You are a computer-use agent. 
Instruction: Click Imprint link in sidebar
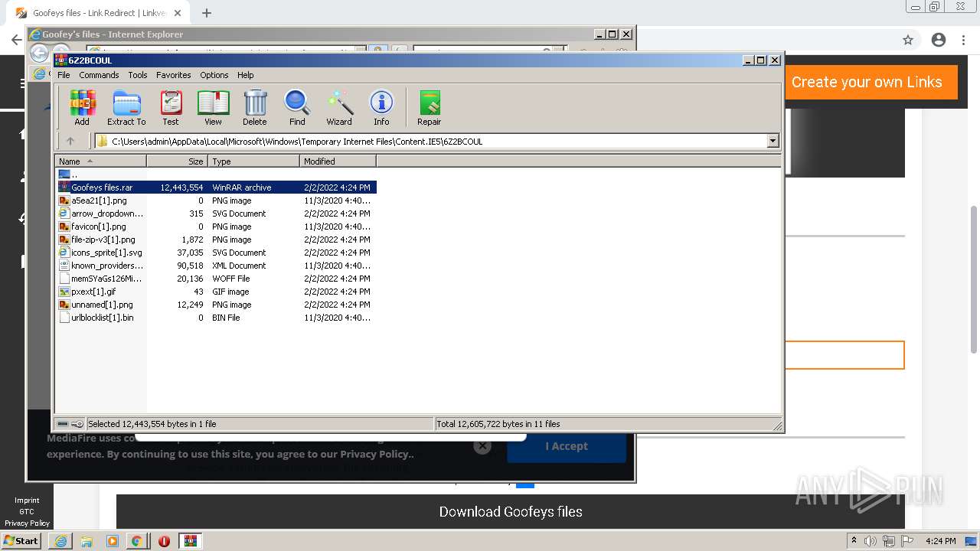pos(27,500)
